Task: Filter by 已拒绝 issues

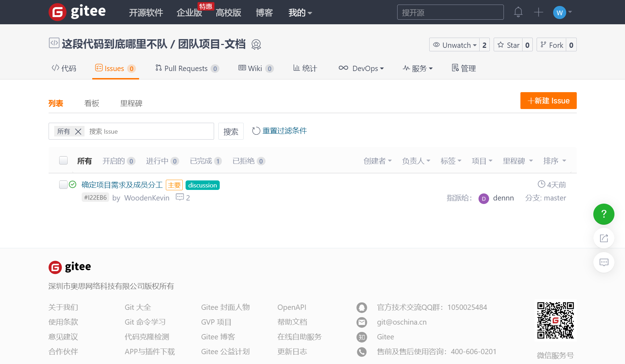Action: click(249, 161)
